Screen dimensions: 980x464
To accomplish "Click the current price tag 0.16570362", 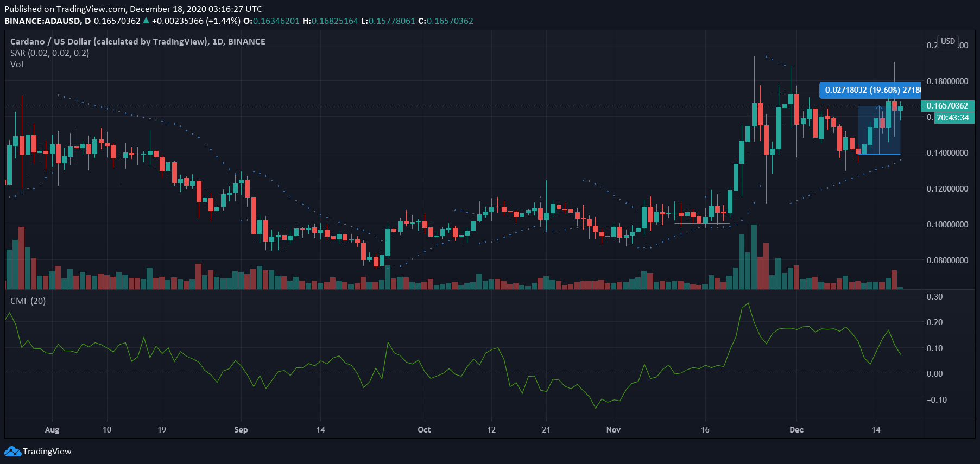I will pos(948,106).
